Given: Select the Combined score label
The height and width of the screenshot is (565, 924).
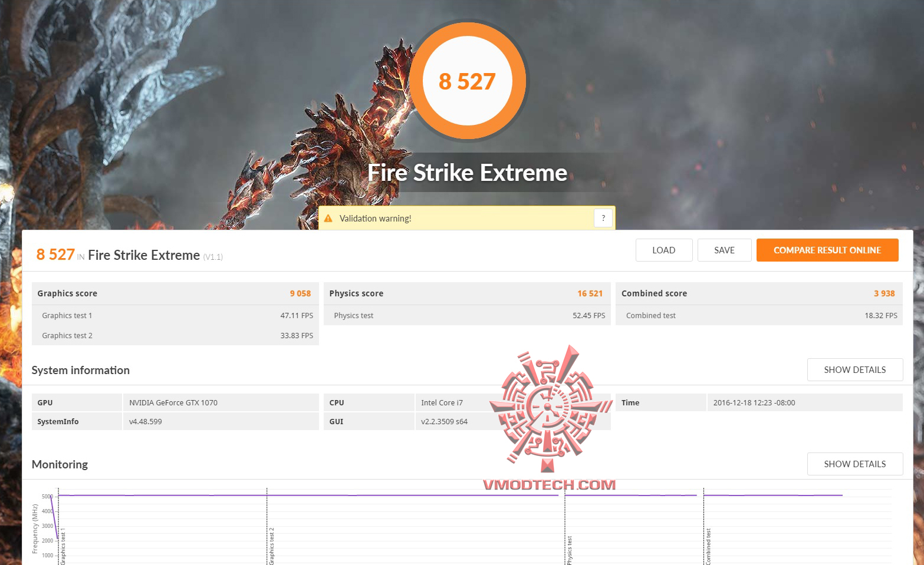Looking at the screenshot, I should coord(654,293).
